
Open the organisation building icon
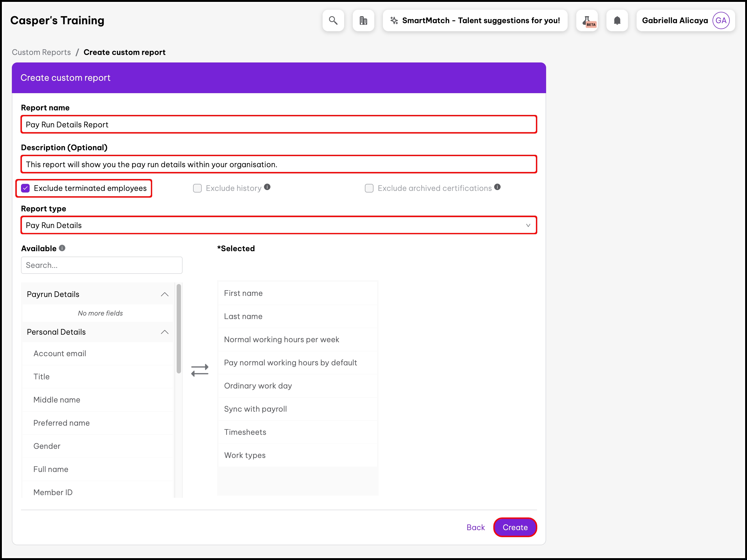(363, 20)
